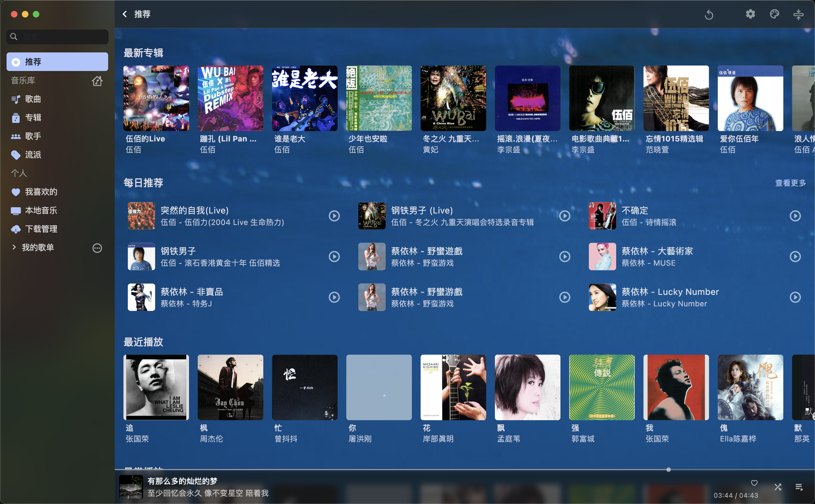Play 钢铁男子 (Live) with its play icon

coord(565,216)
